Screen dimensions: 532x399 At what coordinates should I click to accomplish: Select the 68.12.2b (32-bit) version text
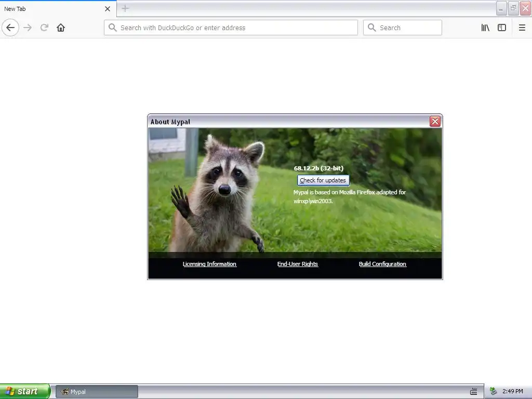(x=318, y=168)
